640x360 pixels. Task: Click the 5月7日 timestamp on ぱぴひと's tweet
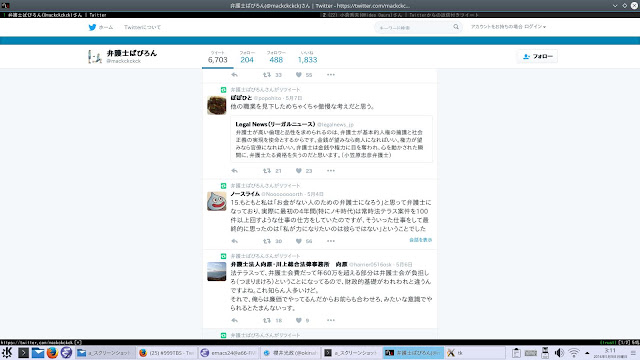[294, 98]
